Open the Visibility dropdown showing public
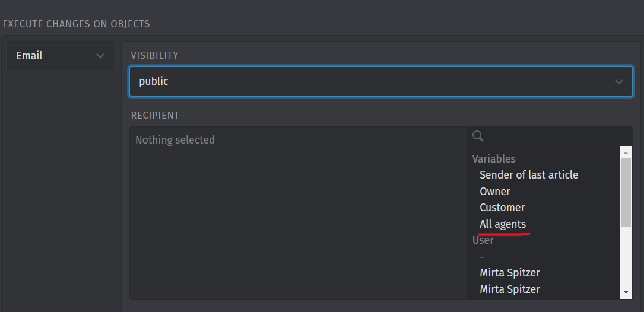This screenshot has width=644, height=312. 380,81
